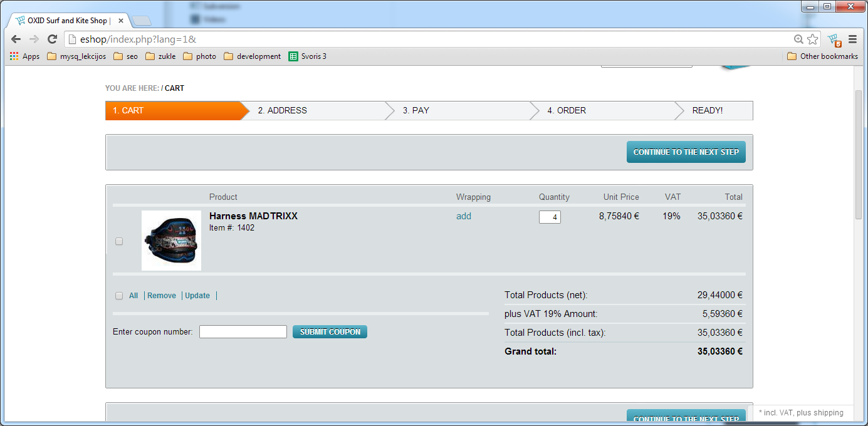Click the browser back arrow
Screen dimensions: 868x426
pos(16,39)
